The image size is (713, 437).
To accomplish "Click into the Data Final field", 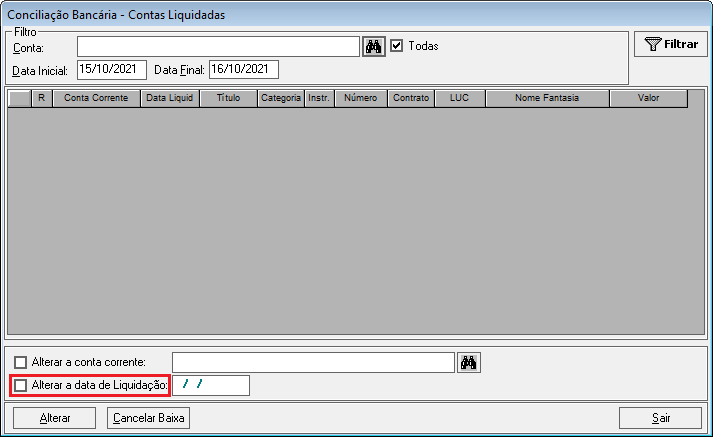I will pos(244,70).
